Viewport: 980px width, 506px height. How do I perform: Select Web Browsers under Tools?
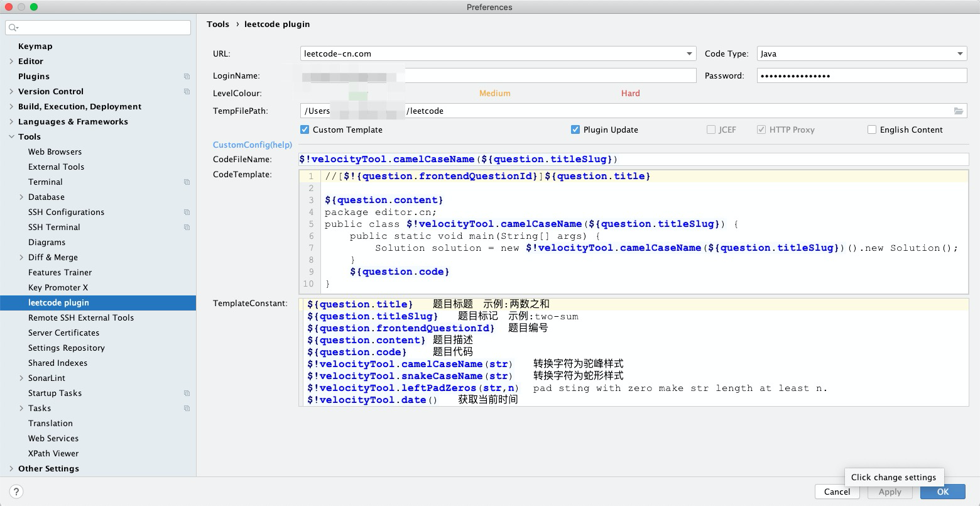click(55, 152)
